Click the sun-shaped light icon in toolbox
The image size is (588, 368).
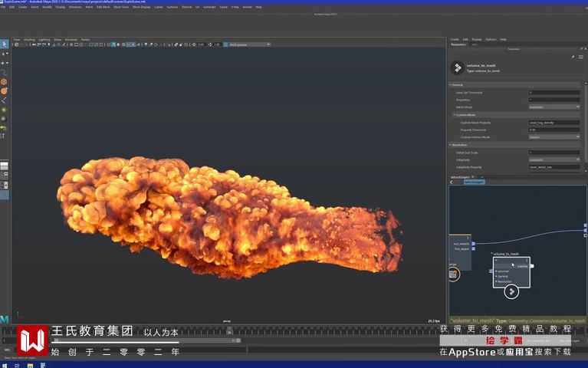(4, 110)
